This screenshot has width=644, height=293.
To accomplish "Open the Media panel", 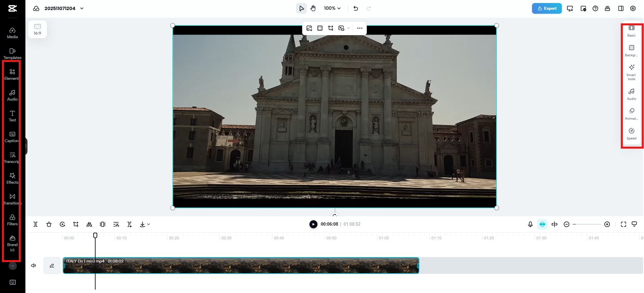I will (12, 33).
